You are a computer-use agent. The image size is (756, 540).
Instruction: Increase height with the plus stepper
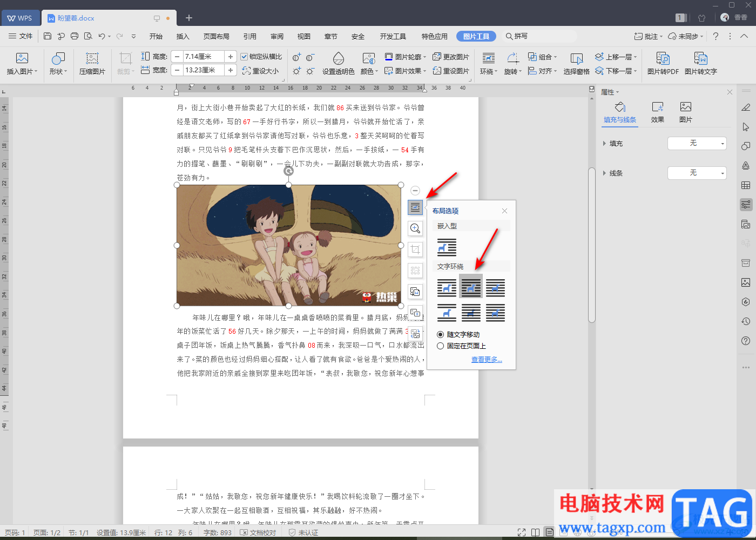(x=231, y=56)
